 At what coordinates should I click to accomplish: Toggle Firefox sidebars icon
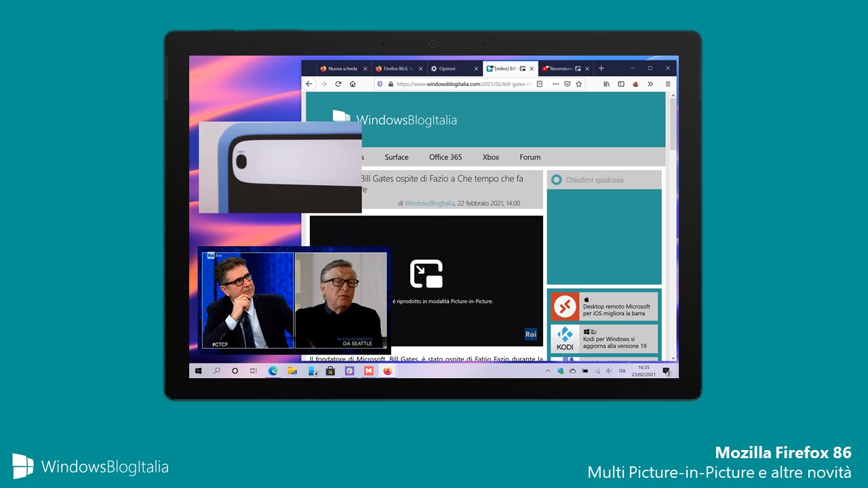[621, 84]
